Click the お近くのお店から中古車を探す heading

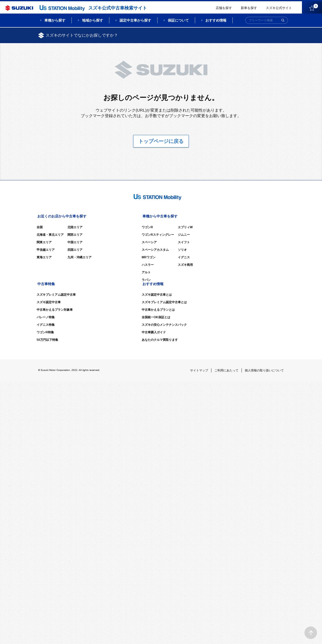pyautogui.click(x=62, y=216)
